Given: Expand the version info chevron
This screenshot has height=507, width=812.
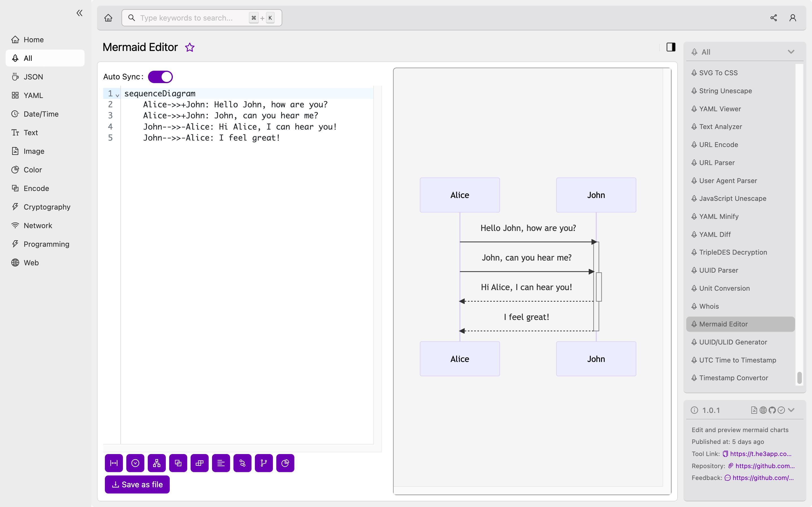Looking at the screenshot, I should [792, 410].
